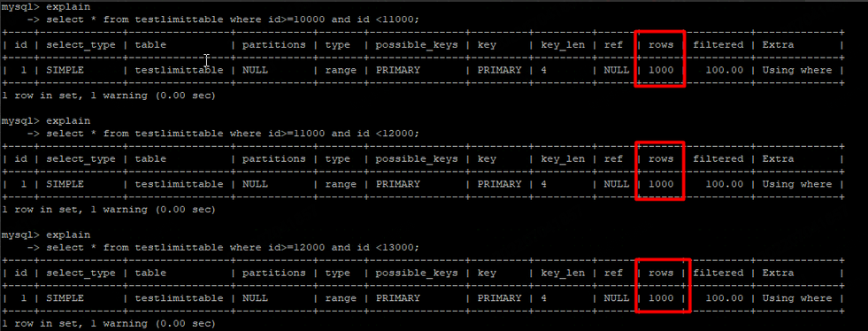Click the rows header in third result
868x331 pixels.
click(661, 273)
